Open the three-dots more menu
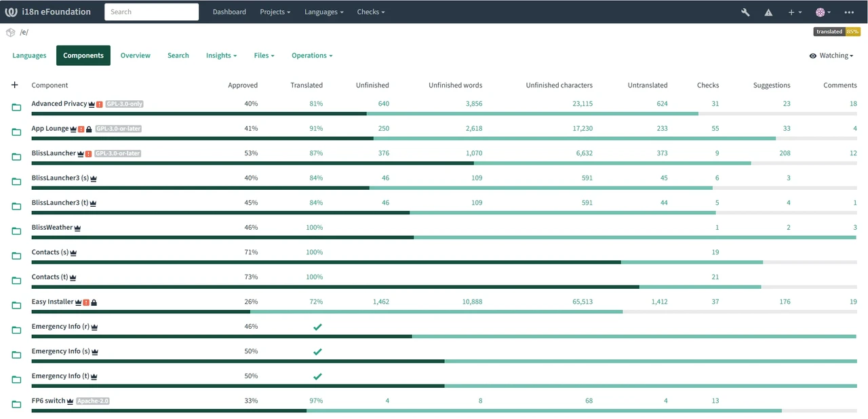 849,12
